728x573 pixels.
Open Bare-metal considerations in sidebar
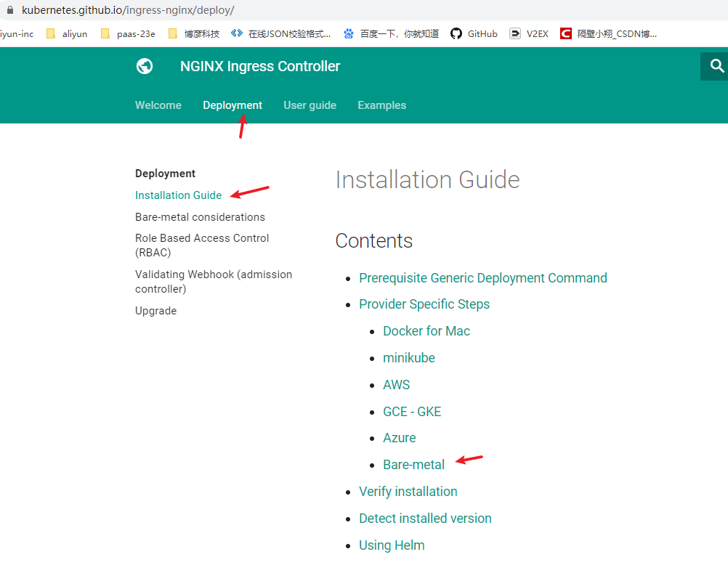200,217
